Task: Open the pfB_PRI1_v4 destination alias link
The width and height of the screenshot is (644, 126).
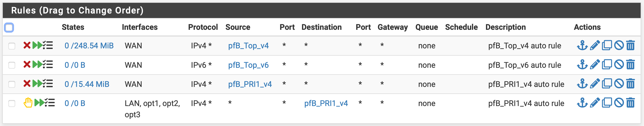Action: (x=326, y=103)
